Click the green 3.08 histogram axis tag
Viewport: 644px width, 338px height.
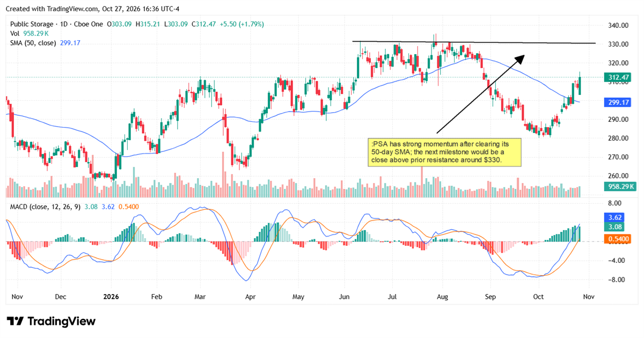(x=616, y=227)
